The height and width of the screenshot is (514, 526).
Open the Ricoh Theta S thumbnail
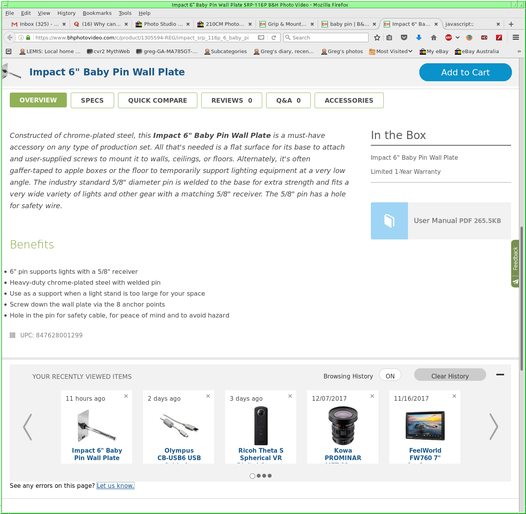click(x=261, y=425)
